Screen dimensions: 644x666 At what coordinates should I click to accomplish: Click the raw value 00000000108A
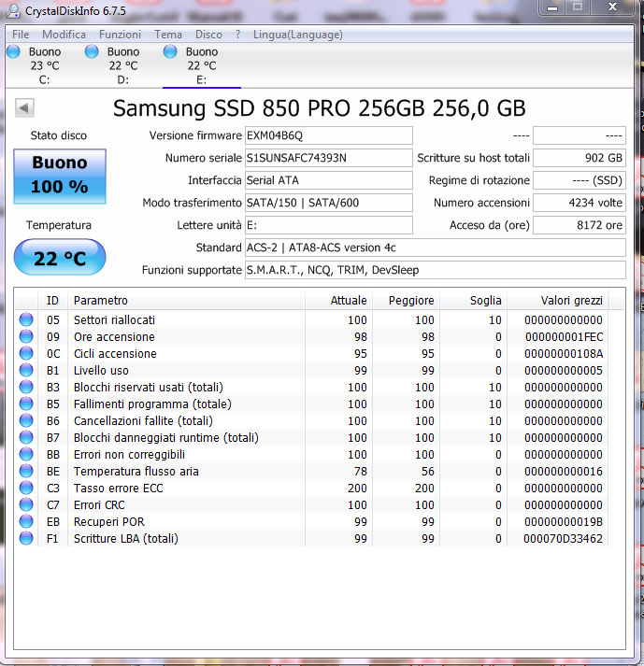pyautogui.click(x=564, y=353)
